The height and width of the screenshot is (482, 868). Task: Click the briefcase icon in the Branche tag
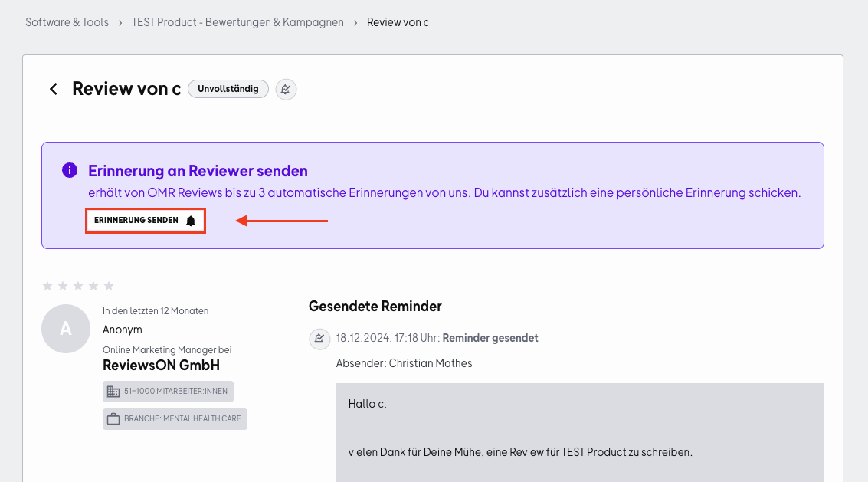coord(113,419)
